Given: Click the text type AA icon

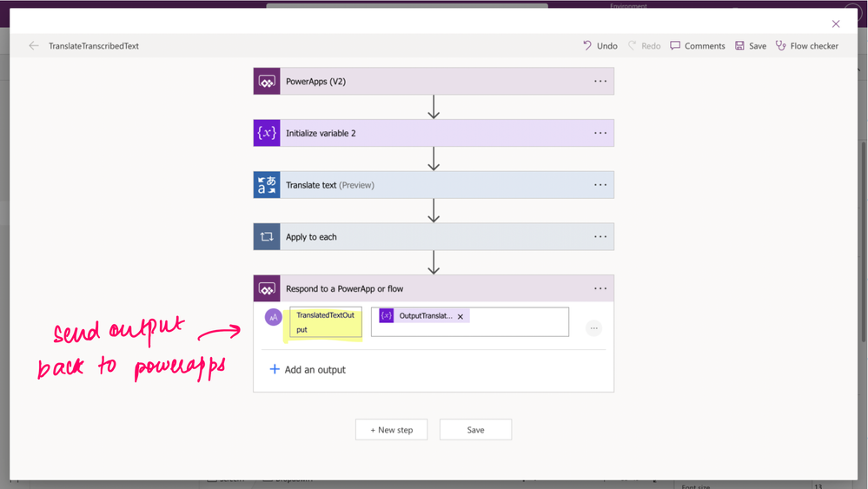Looking at the screenshot, I should pos(274,317).
